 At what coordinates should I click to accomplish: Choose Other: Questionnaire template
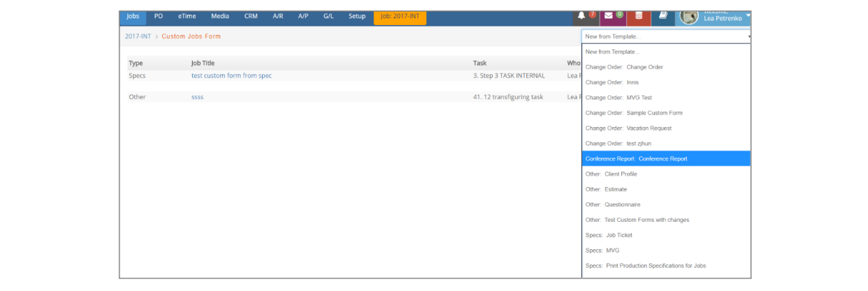[667, 204]
